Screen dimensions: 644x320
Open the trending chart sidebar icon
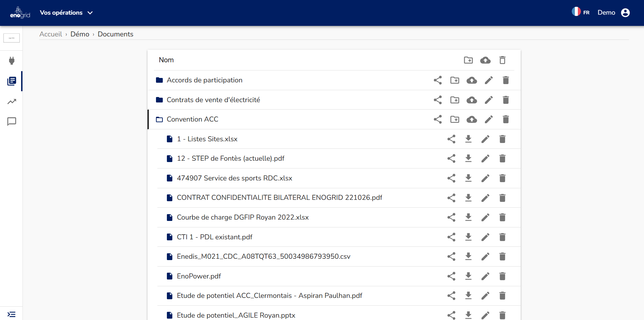(x=12, y=101)
